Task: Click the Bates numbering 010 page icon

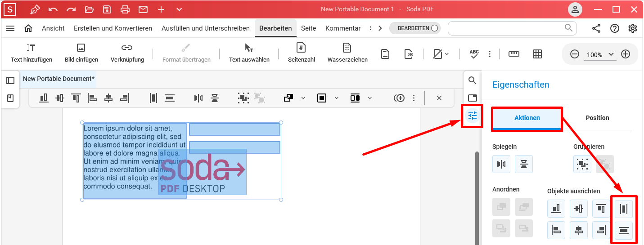Action: [x=409, y=54]
